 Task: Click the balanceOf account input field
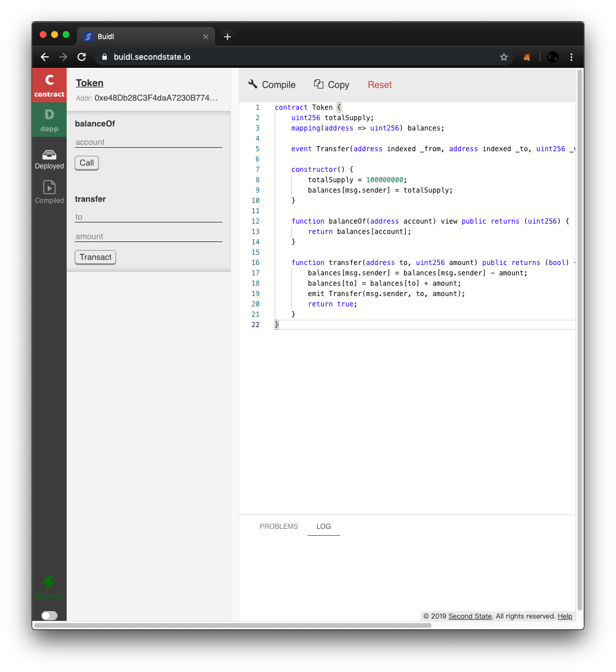148,142
